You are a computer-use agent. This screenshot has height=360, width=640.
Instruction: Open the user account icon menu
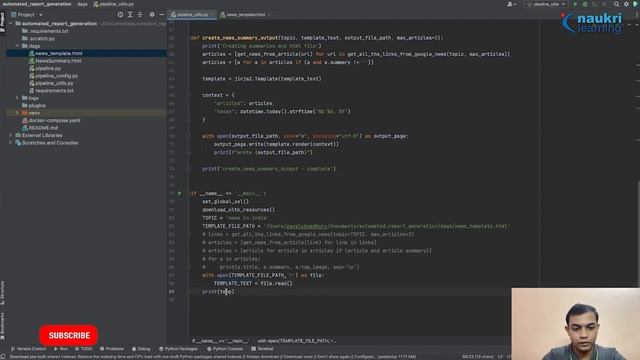pos(511,4)
